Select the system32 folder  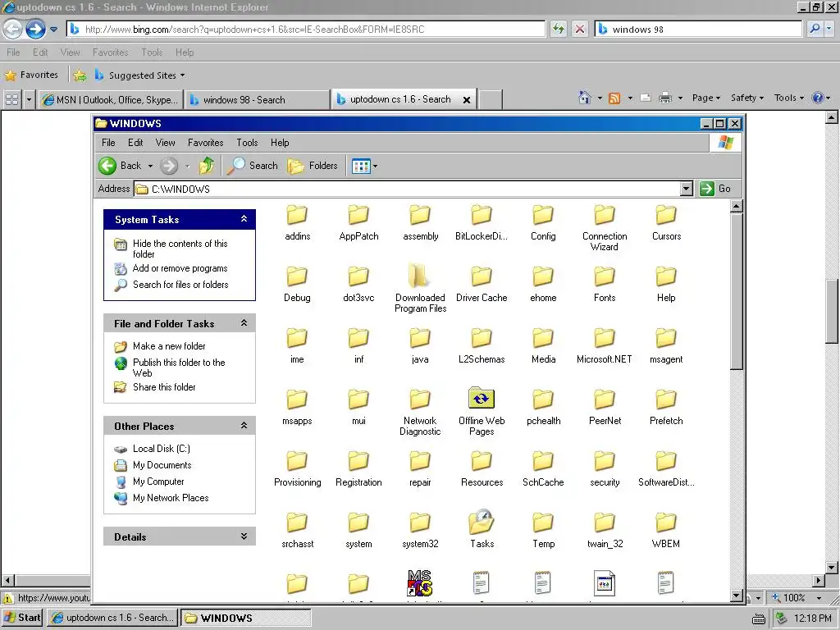point(420,531)
